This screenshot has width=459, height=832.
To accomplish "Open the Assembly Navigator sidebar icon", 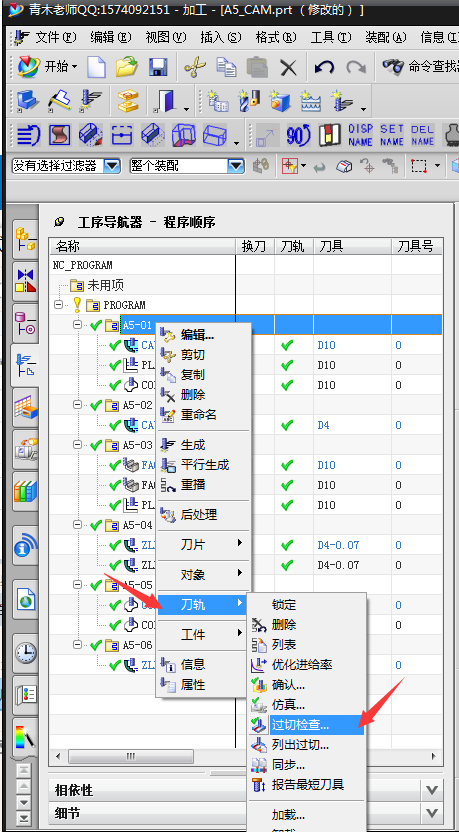I will [x=25, y=239].
